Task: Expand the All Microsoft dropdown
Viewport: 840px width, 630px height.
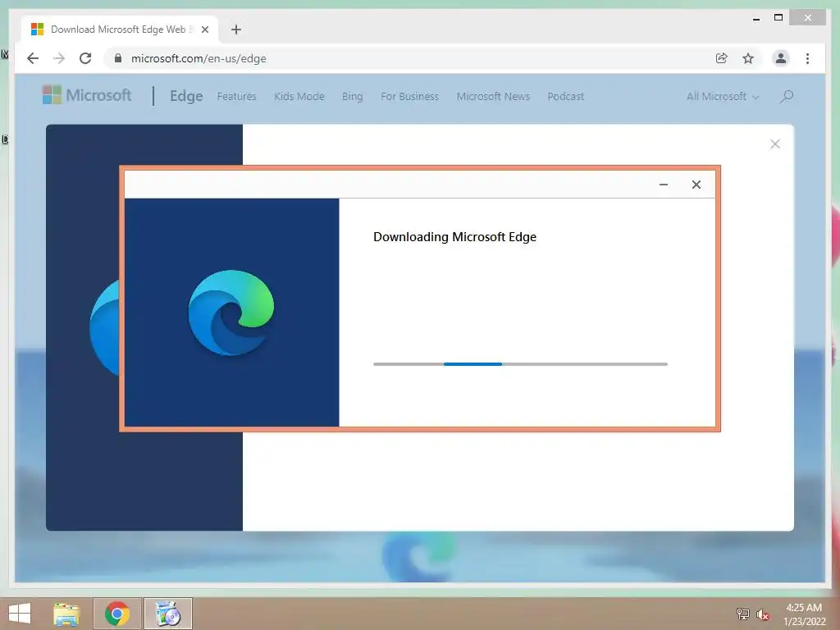Action: (723, 97)
